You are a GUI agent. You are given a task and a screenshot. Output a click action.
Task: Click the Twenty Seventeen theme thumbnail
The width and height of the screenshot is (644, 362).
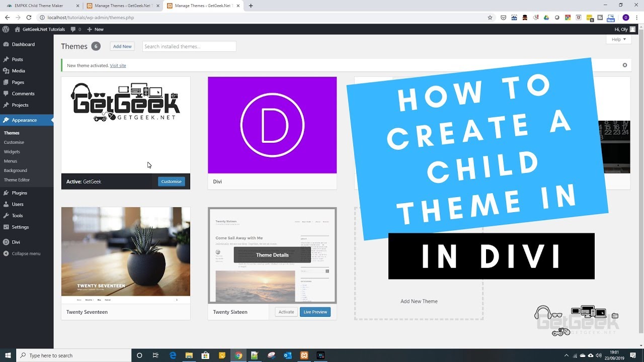click(126, 255)
